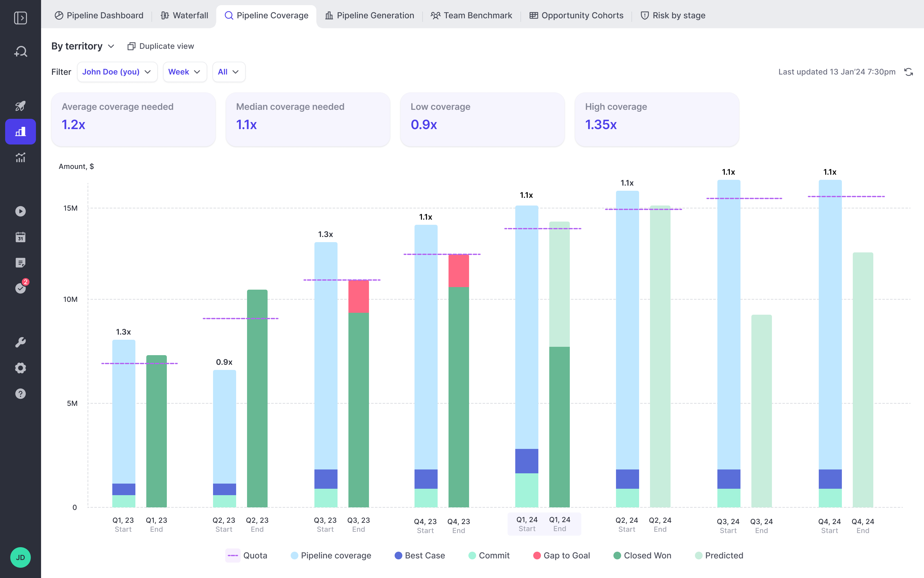The width and height of the screenshot is (924, 578).
Task: Click the Q2, 23 End closed won bar
Action: (257, 398)
